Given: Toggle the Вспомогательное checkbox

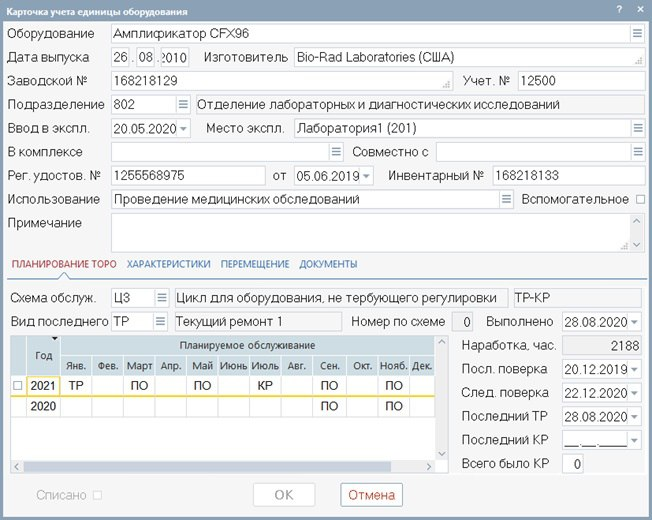Looking at the screenshot, I should tap(640, 200).
